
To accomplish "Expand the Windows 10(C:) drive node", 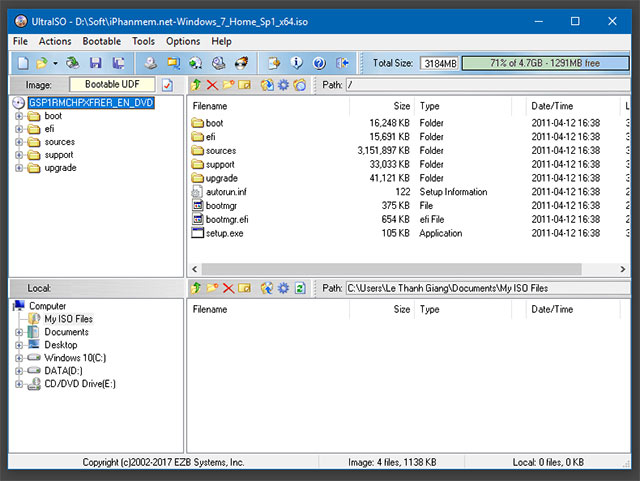I will 19,358.
